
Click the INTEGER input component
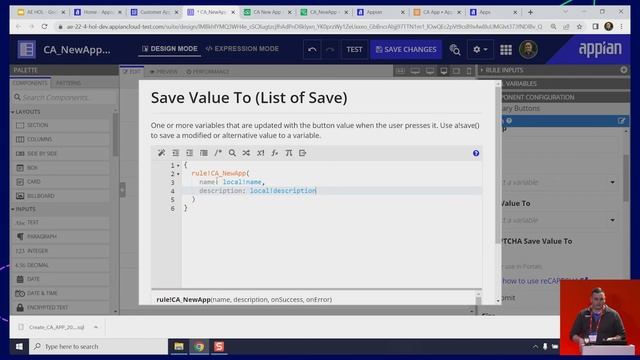point(60,251)
